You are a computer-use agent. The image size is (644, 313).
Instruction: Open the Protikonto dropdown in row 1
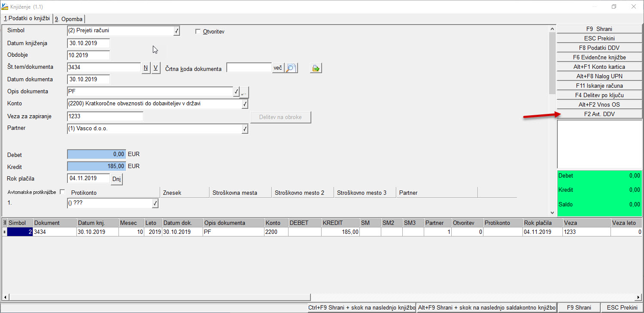pos(155,203)
